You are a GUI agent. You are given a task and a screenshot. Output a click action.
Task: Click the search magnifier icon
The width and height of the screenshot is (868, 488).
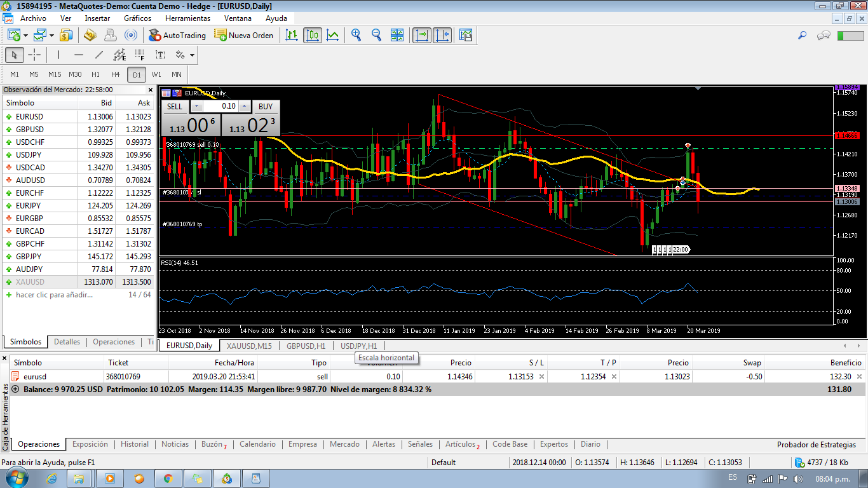(x=803, y=36)
